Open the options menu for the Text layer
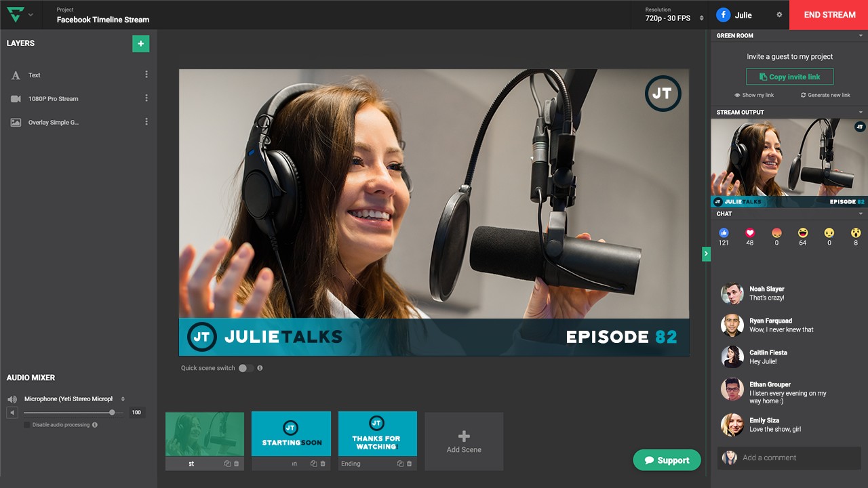The width and height of the screenshot is (868, 488). pyautogui.click(x=146, y=75)
